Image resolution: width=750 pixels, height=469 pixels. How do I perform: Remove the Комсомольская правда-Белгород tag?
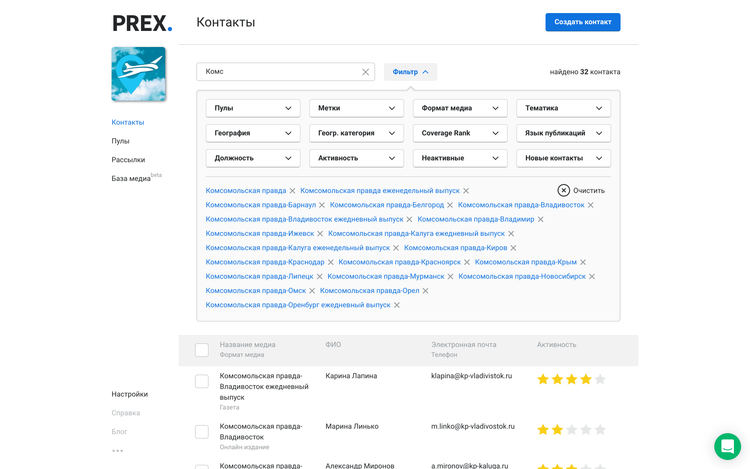point(450,205)
